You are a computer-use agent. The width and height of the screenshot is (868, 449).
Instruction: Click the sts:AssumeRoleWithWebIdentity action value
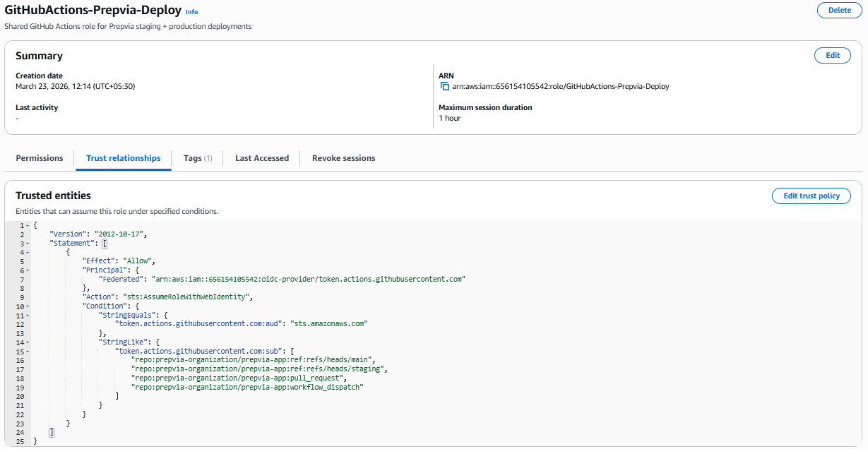pos(185,297)
